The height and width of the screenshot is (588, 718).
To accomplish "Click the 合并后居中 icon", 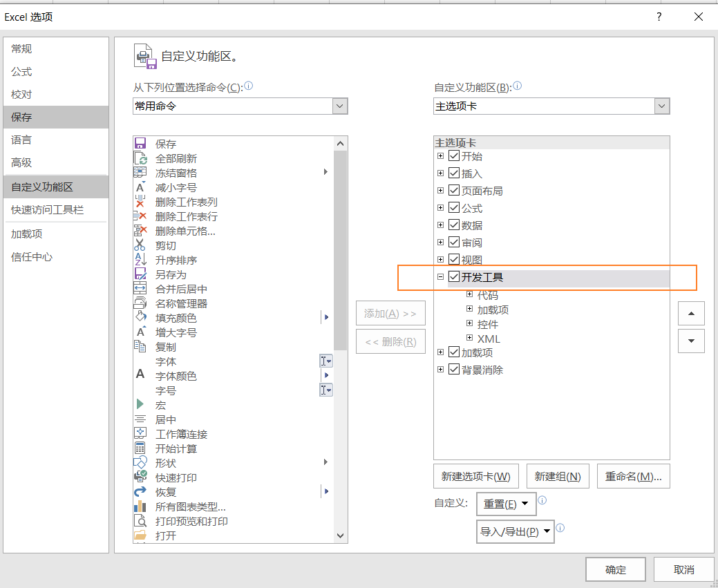I will click(x=140, y=289).
